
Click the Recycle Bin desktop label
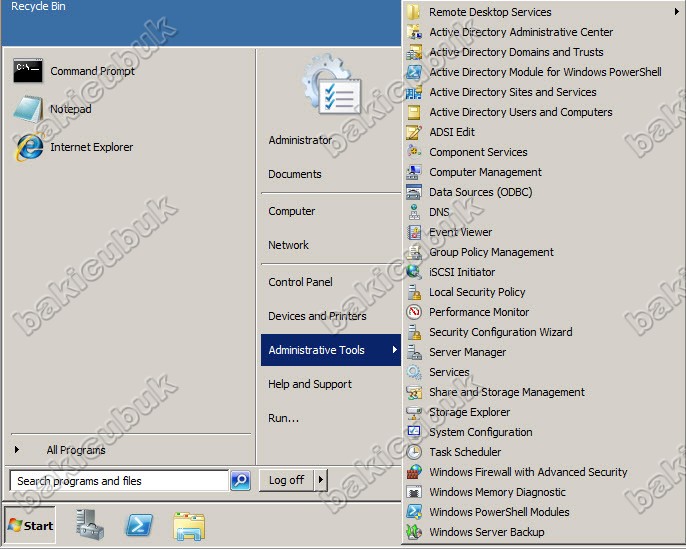pyautogui.click(x=38, y=6)
